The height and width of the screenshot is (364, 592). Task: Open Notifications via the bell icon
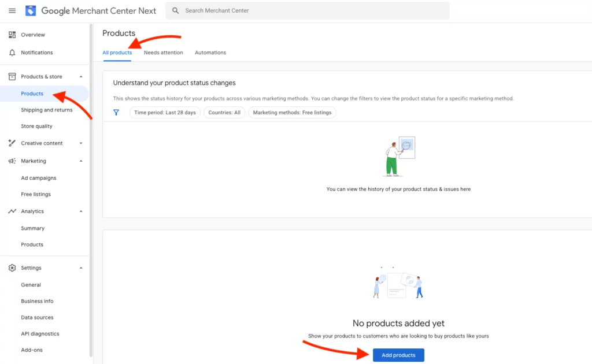[12, 51]
